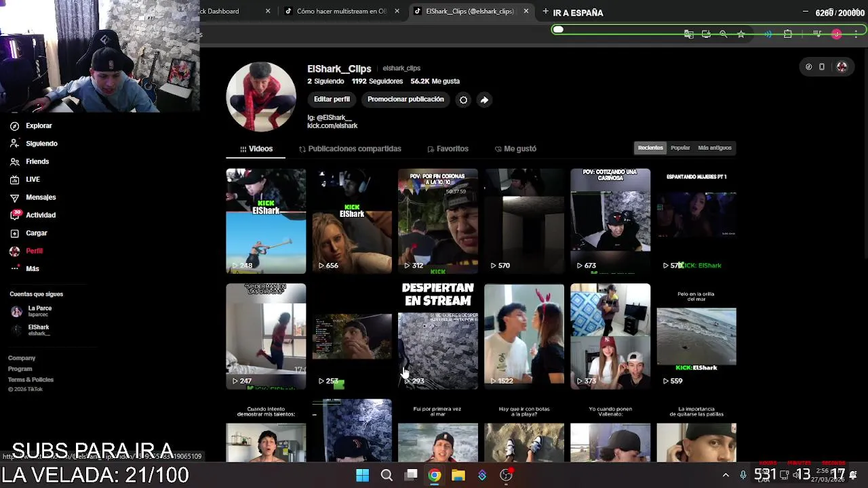Close the Cómo hacer multistream browser tab

tap(397, 12)
